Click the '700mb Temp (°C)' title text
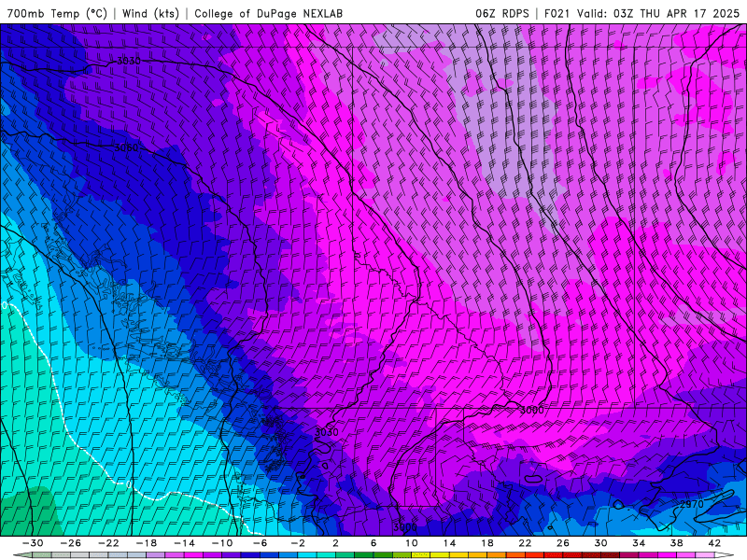 point(57,13)
